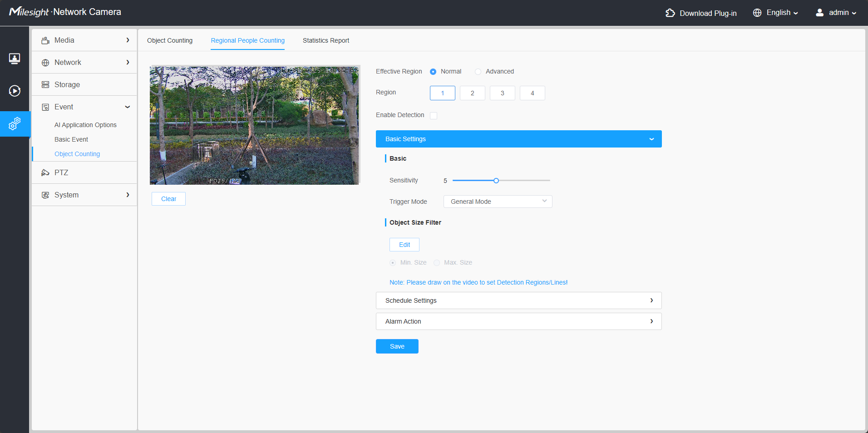Tick the Enable Detection checkbox
868x433 pixels.
[x=434, y=116]
